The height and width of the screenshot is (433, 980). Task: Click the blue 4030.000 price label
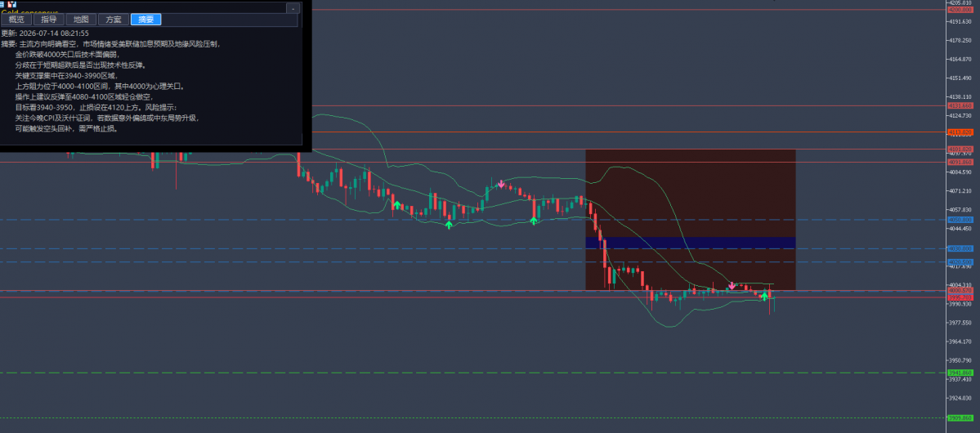tap(960, 248)
